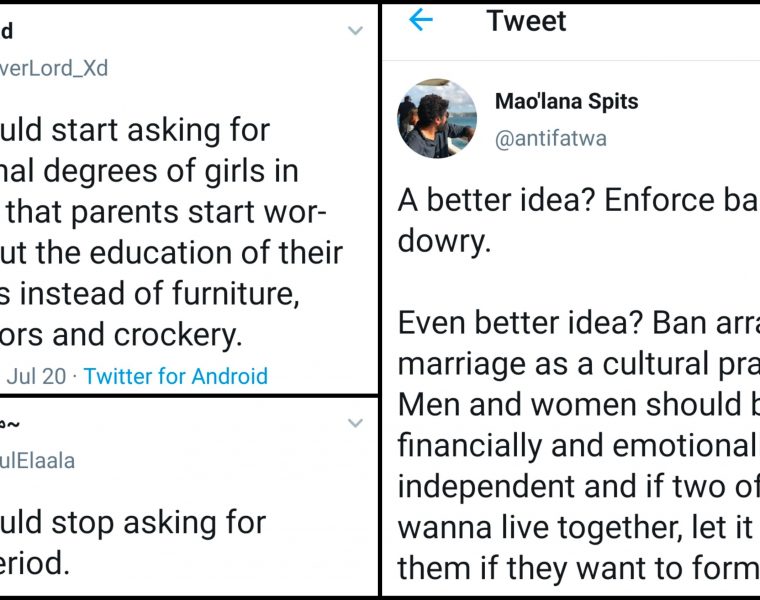Open the verLord_Xd username handle
The image size is (760, 600).
(54, 69)
